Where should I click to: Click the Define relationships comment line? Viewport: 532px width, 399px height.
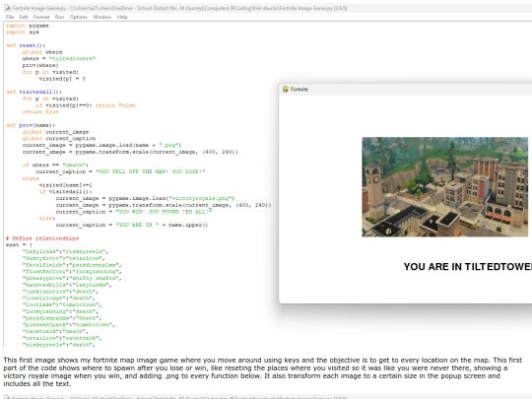42,238
